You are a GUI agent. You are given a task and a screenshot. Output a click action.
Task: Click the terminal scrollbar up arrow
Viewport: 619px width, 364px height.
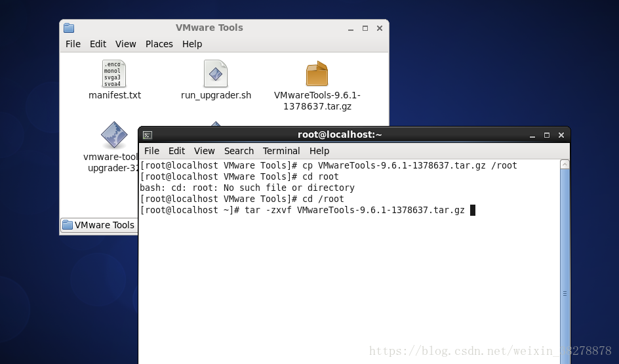(x=565, y=165)
